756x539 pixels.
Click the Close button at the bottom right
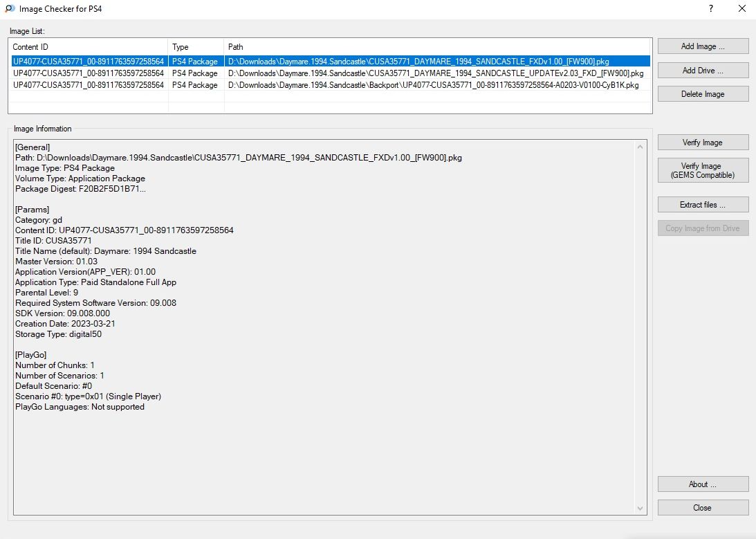click(x=703, y=508)
